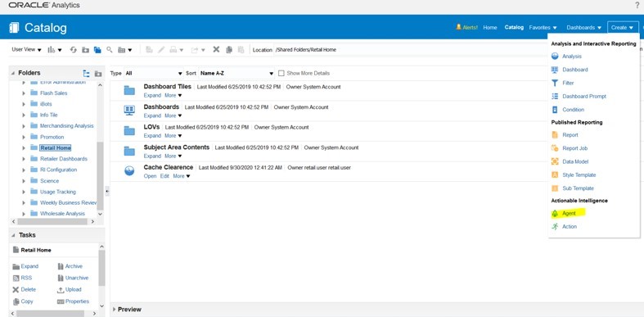Screen dimensions: 644x317
Task: Click the Dashboard icon in the Create menu
Action: pyautogui.click(x=555, y=70)
